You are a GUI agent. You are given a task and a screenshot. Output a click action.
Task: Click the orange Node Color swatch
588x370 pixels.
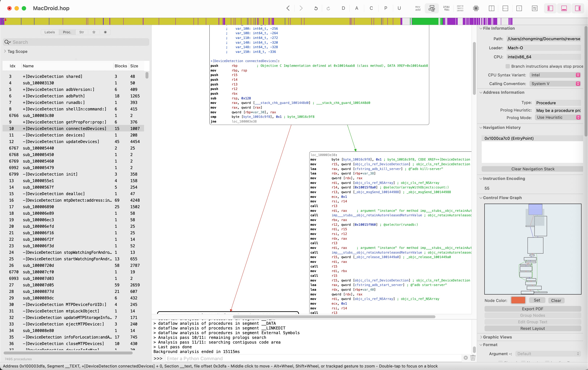518,300
